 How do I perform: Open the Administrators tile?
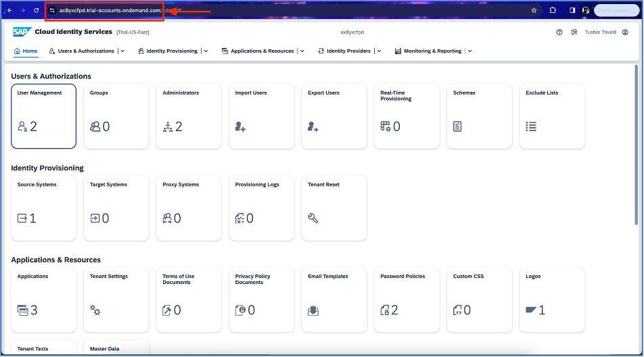point(189,116)
